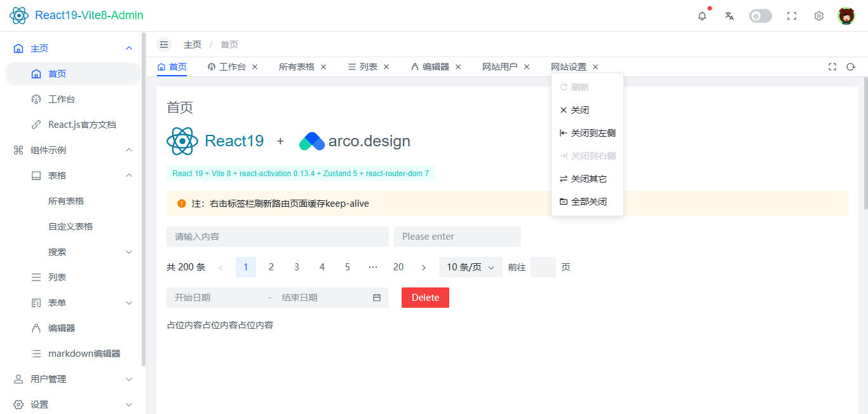Open the React.js官方文档 sidebar link
Viewport: 868px width, 414px height.
73,125
